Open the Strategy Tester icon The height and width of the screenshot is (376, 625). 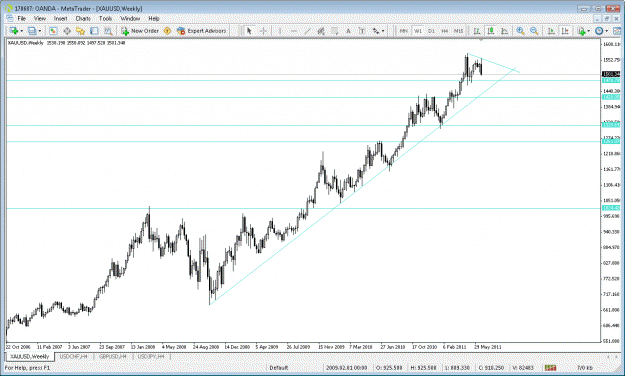108,31
